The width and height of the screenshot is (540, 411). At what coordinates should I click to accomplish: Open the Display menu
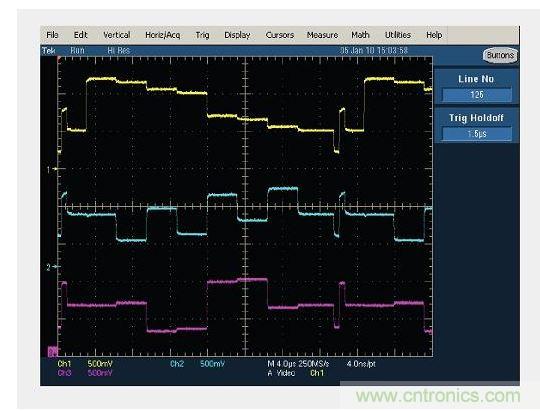[237, 35]
